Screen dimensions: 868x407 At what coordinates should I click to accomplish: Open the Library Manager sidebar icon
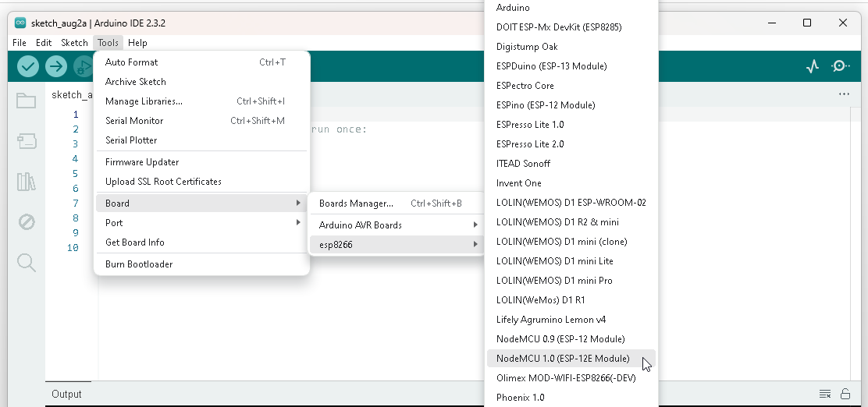pos(27,182)
